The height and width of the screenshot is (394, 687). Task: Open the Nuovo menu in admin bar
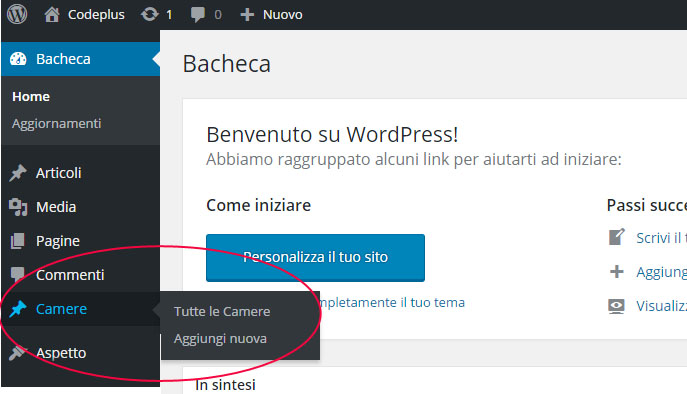tap(283, 14)
